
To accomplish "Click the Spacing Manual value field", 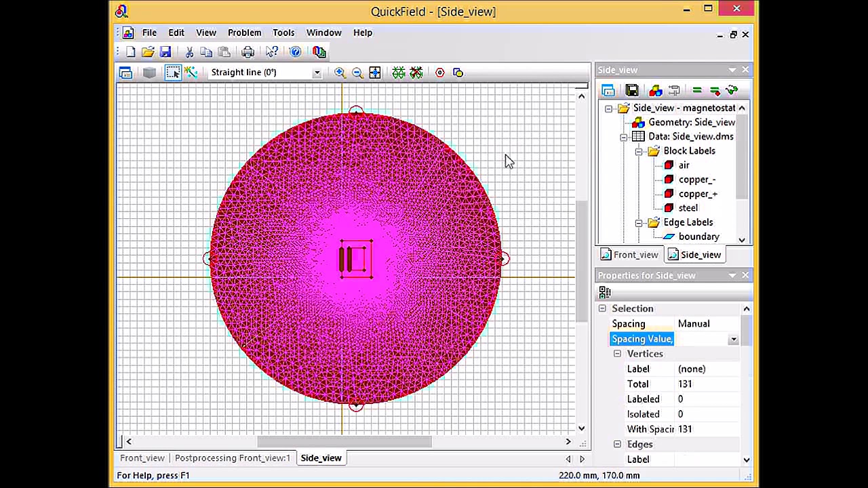I will pos(707,324).
